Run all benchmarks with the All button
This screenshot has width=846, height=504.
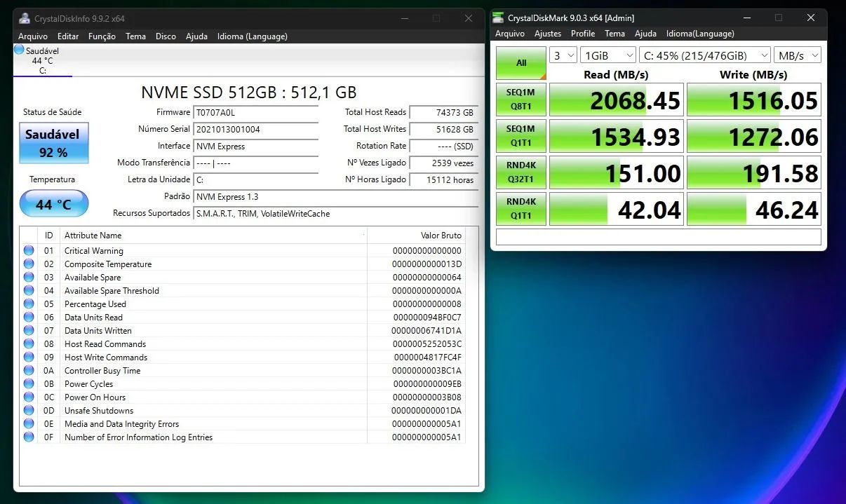[x=521, y=63]
